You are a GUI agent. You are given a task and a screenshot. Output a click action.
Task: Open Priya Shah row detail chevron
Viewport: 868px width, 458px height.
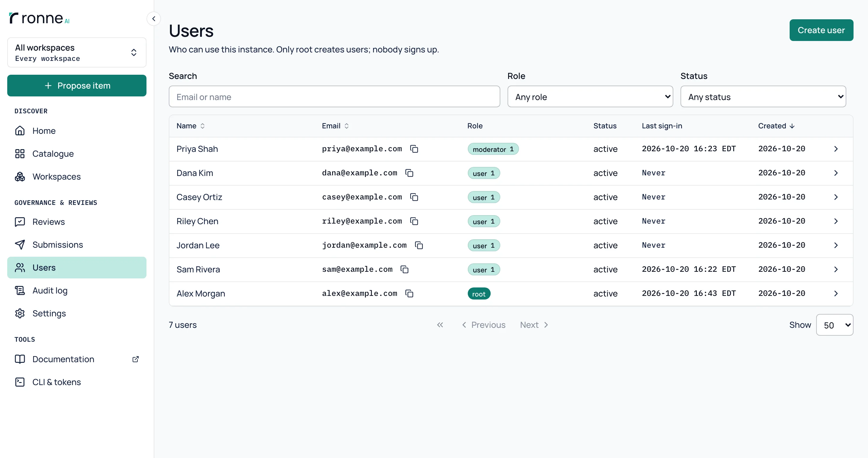point(836,149)
